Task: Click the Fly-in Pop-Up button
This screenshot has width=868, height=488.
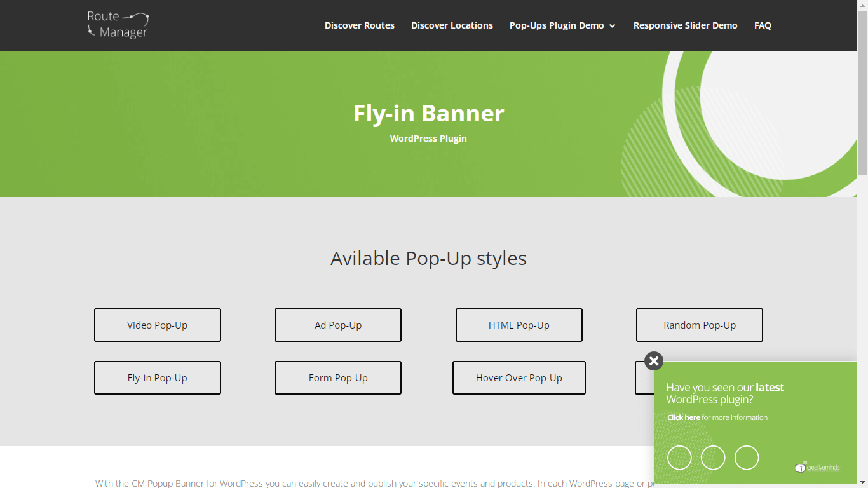Action: point(158,378)
